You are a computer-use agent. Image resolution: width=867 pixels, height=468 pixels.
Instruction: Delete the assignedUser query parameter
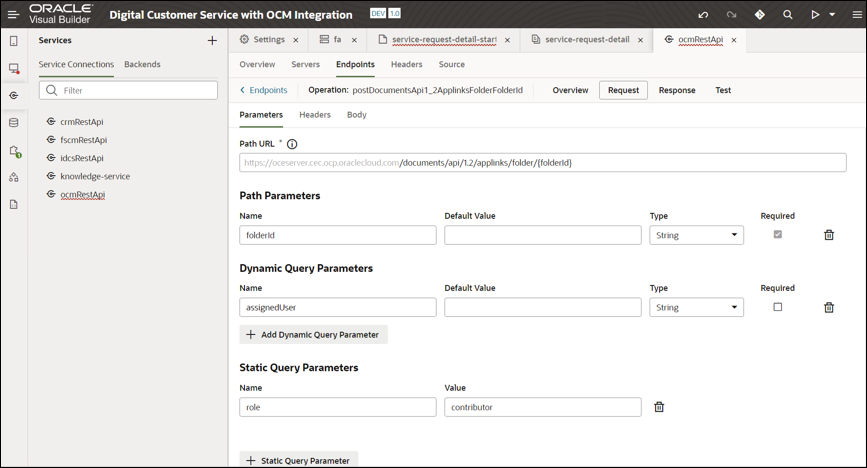point(829,307)
